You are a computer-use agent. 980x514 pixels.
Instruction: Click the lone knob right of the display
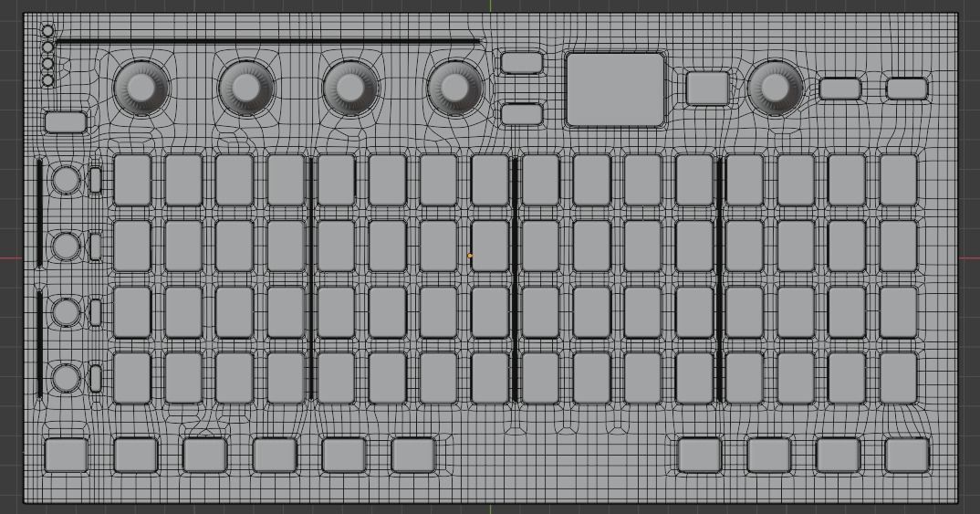[776, 88]
